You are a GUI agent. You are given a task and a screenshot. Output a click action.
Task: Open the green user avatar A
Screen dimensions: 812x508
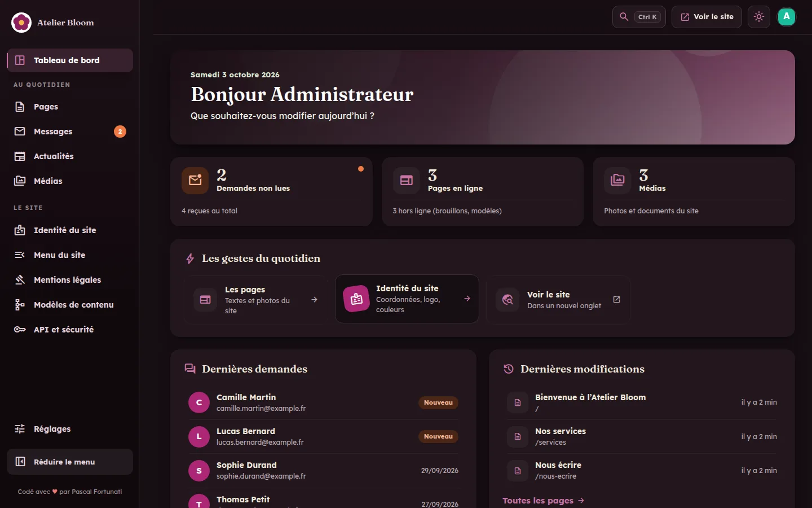click(787, 17)
